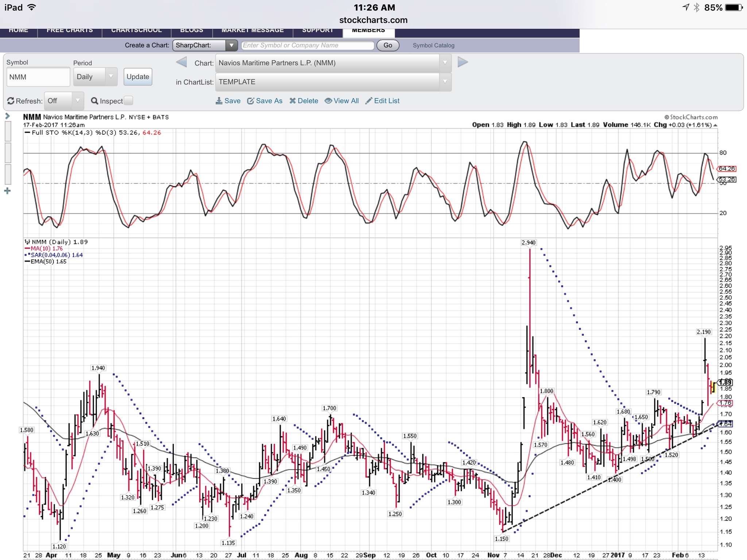The width and height of the screenshot is (747, 560).
Task: Go to previous chart with left arrow
Action: point(181,62)
